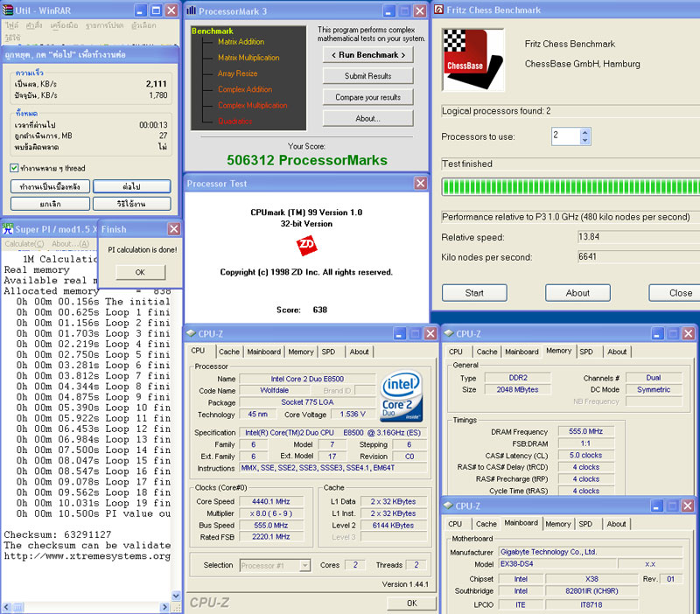Decrease Processors to use with down arrow
The image size is (700, 614).
(x=584, y=140)
